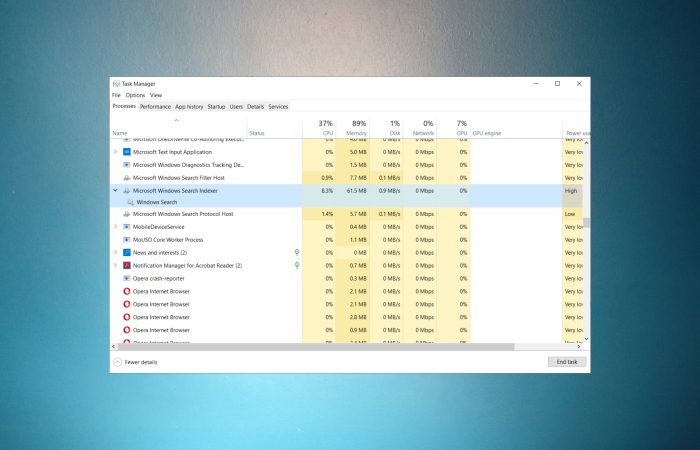Expand the Notification Manager for Acrobat Reader group
The image size is (700, 450).
click(x=115, y=266)
